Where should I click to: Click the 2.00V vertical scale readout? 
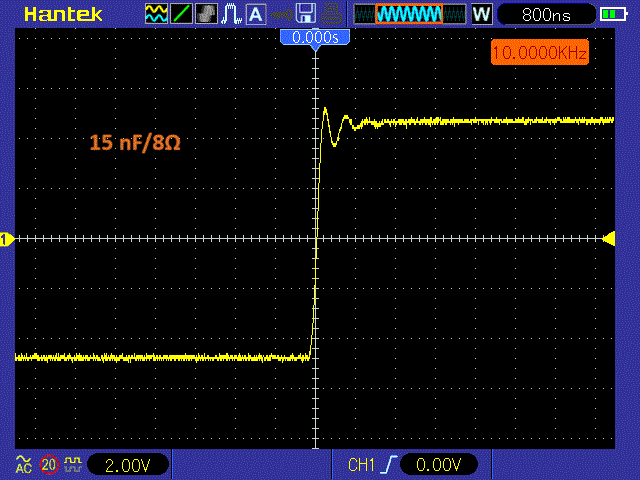click(x=128, y=465)
